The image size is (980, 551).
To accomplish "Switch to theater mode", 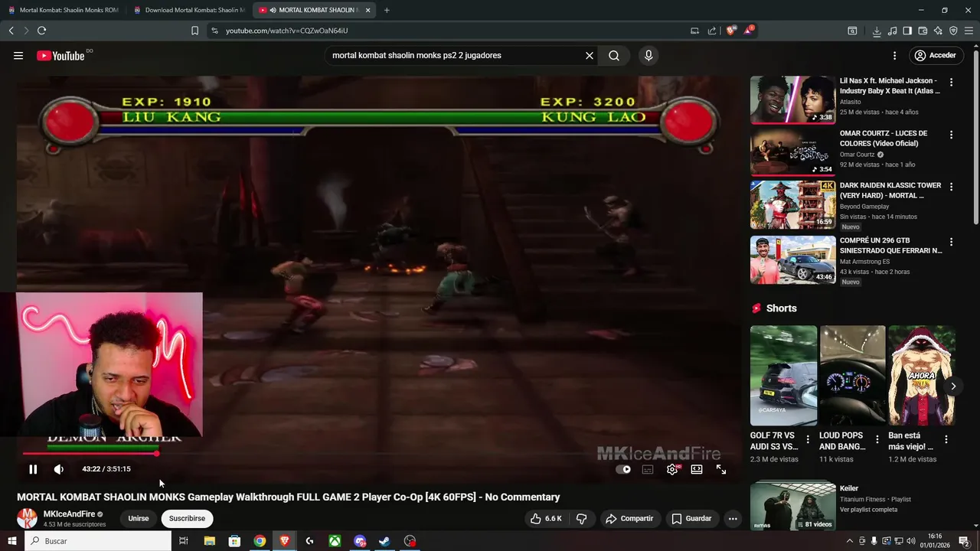I will 697,469.
